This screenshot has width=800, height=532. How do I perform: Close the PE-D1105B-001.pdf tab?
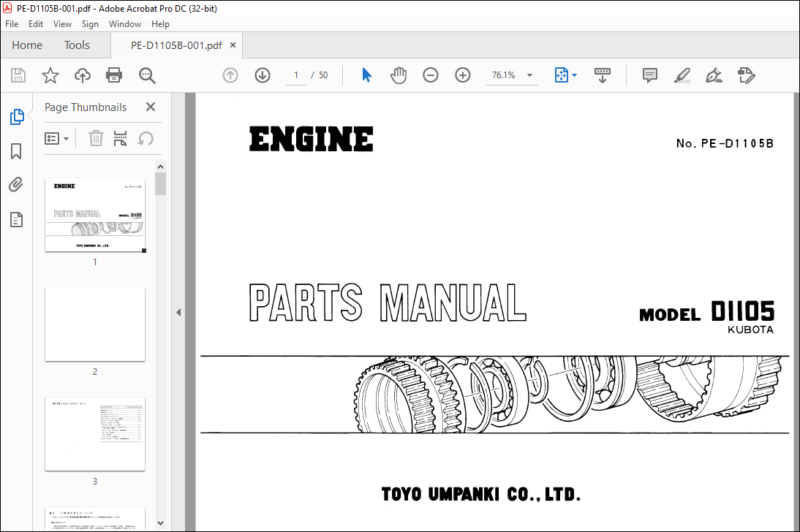click(233, 45)
